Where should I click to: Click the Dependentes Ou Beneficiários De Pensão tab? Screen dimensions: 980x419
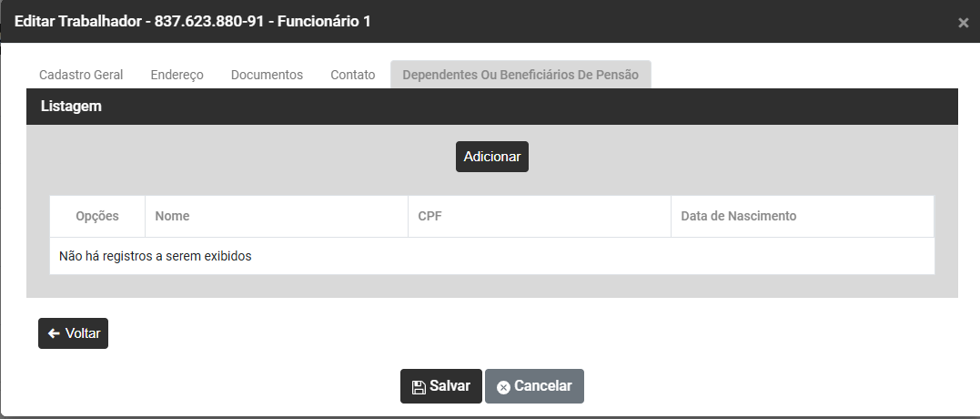pos(520,75)
